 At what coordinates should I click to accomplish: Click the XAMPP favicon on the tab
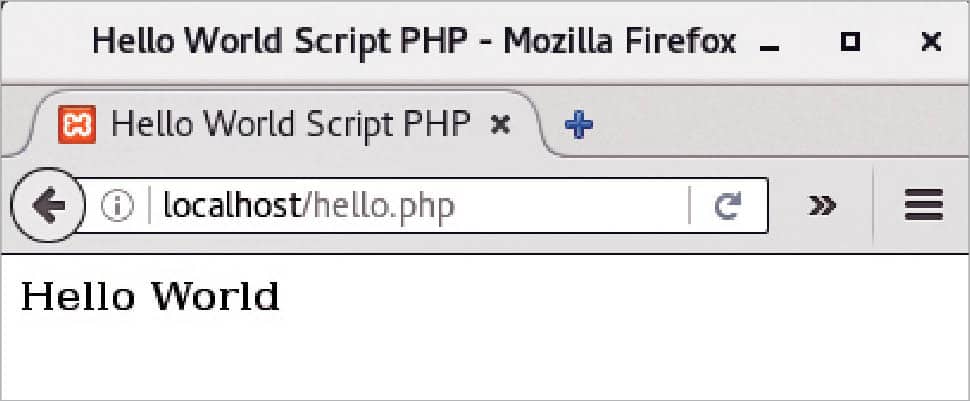coord(76,125)
